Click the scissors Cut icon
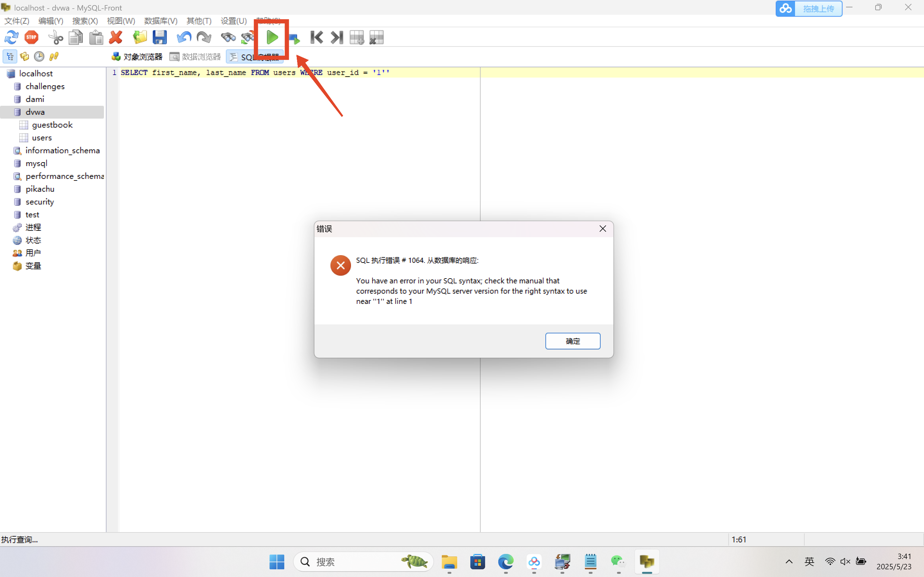The image size is (924, 577). (x=56, y=38)
